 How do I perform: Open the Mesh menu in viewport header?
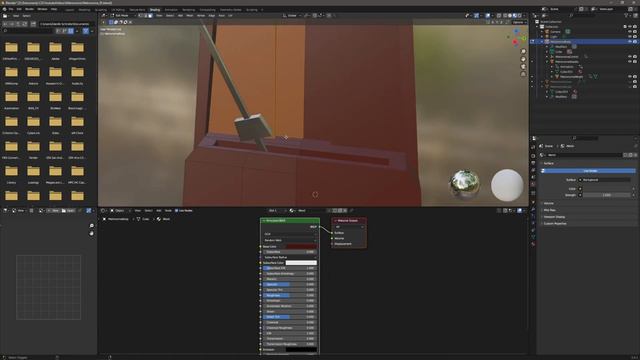point(190,16)
